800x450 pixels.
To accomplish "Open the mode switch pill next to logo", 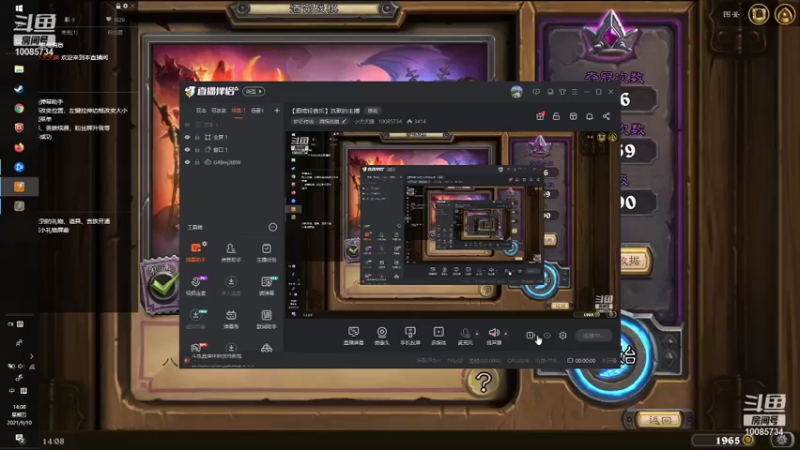I will (254, 91).
